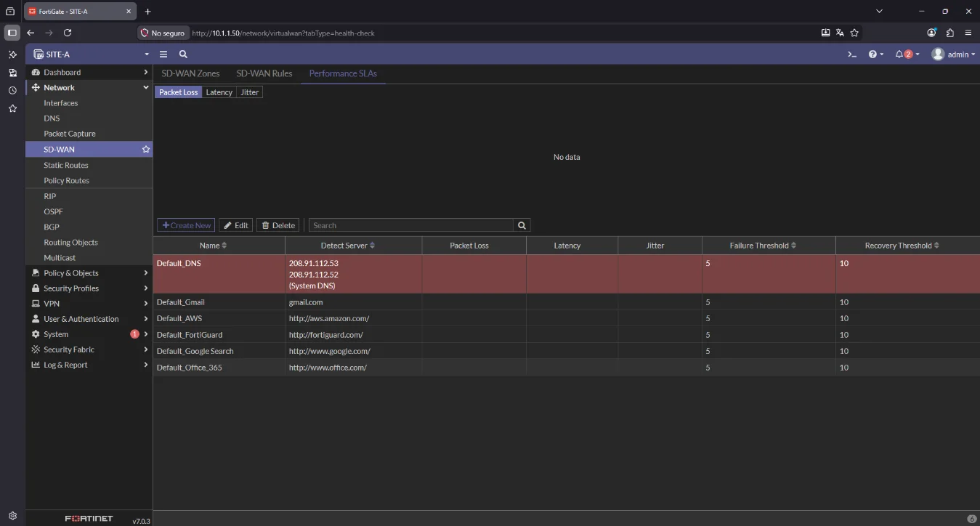
Task: Select the Packet Loss chart toggle
Action: pyautogui.click(x=178, y=92)
